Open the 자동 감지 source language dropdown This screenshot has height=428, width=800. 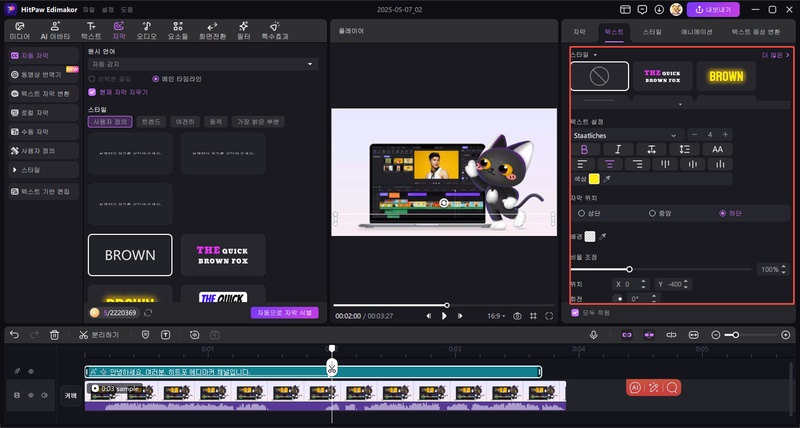click(203, 64)
